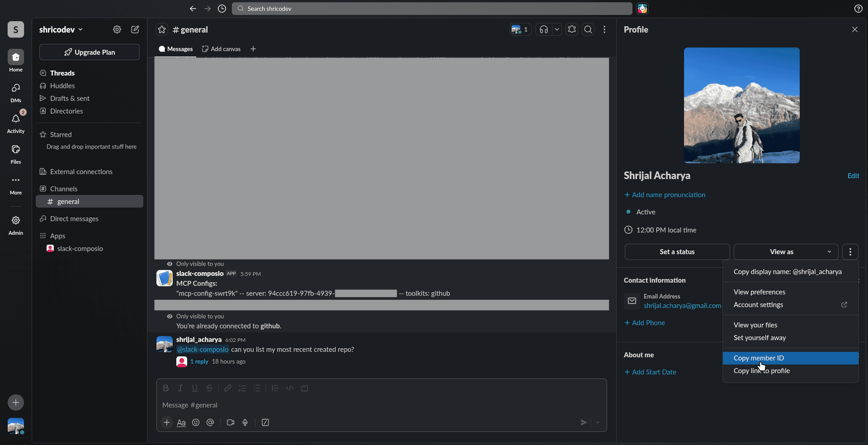Compose a new message with the pencil icon

tap(135, 29)
